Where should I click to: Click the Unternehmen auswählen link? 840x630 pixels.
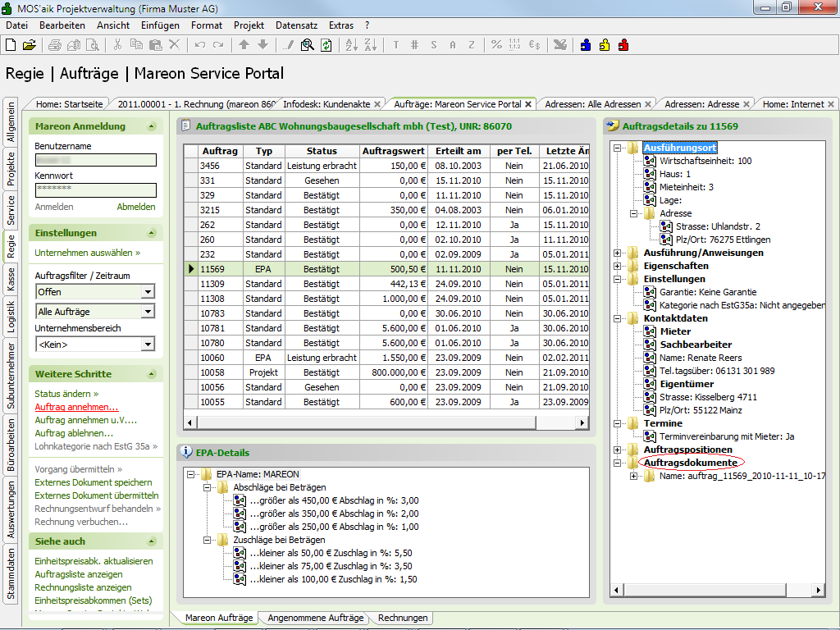click(87, 253)
